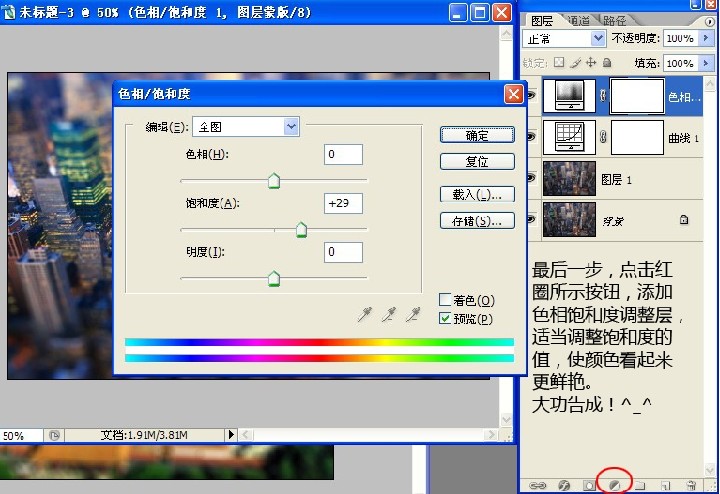Viewport: 720px width, 494px height.
Task: Hide the 曲线 1 layer via eye icon
Action: (531, 137)
